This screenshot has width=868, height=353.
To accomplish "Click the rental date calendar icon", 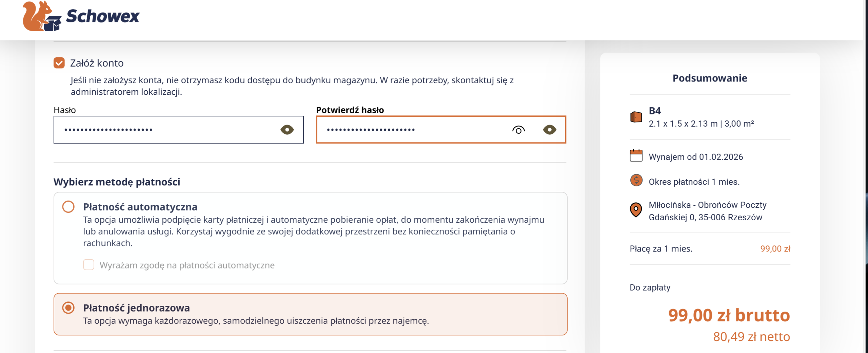I will 636,156.
